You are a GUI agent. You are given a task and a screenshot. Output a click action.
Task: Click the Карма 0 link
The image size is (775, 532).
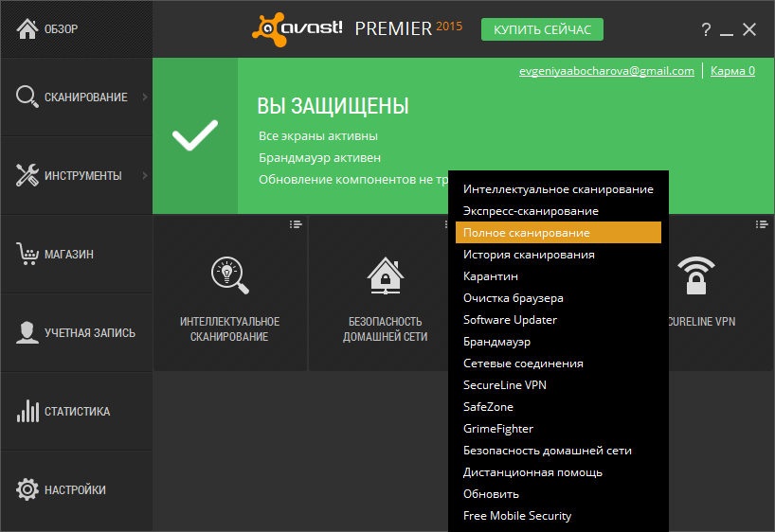pos(732,71)
